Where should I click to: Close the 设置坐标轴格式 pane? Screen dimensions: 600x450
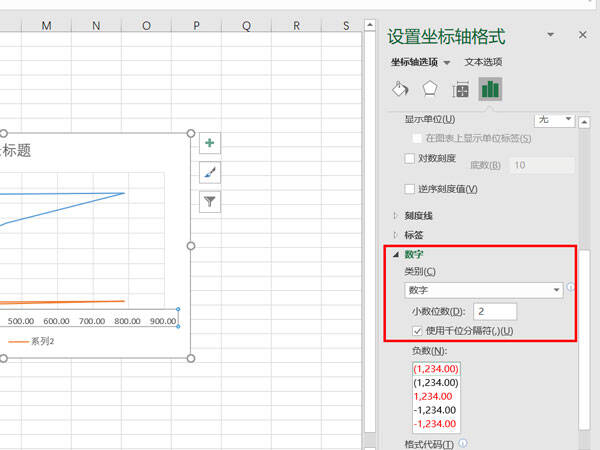pos(582,35)
